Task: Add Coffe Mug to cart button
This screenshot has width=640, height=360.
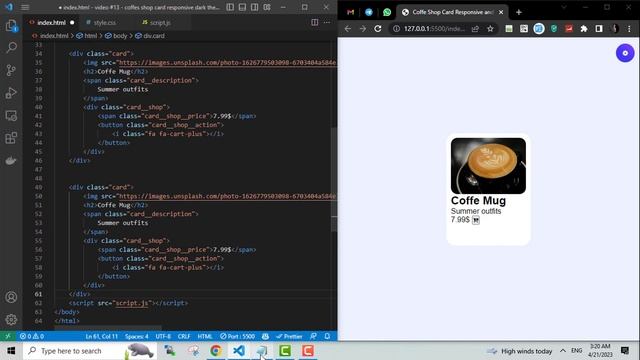Action: point(476,220)
